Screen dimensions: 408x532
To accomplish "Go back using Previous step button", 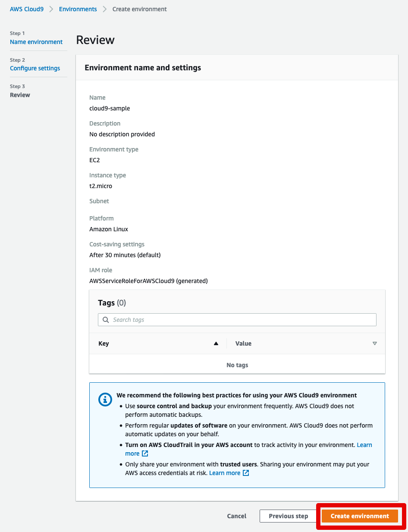I will coord(288,516).
